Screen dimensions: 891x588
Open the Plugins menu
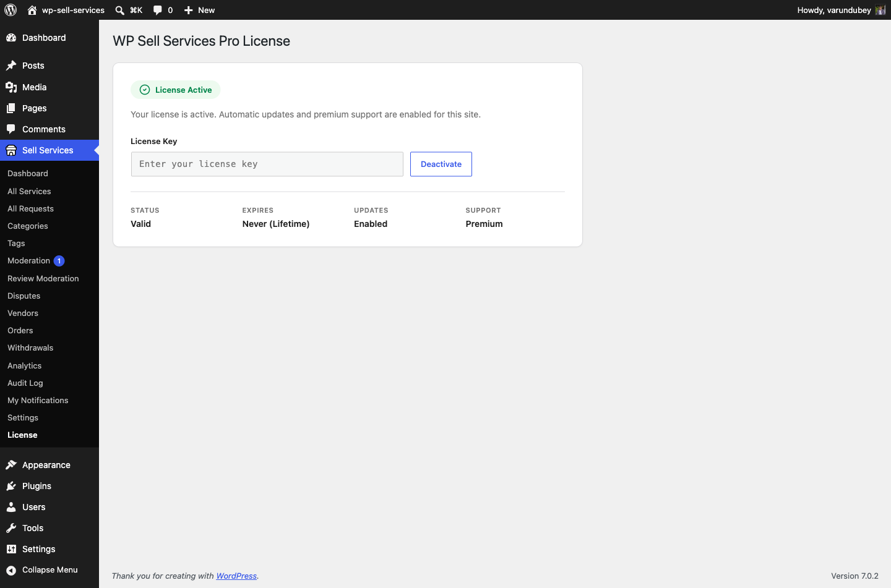click(x=49, y=486)
